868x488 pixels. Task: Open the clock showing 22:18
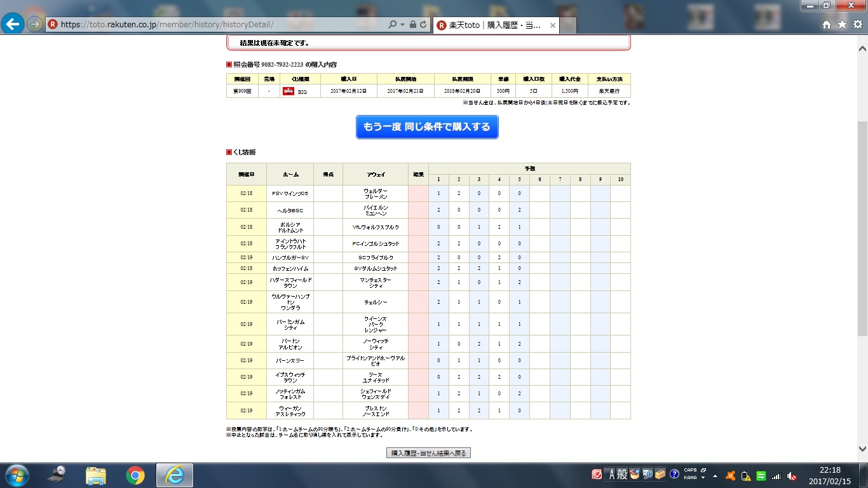[830, 475]
